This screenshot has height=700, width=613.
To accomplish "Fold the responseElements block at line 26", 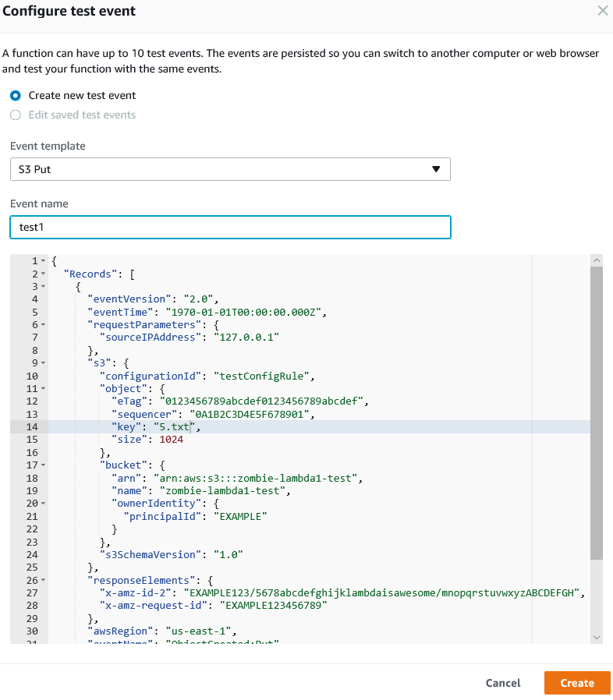I will pos(43,580).
